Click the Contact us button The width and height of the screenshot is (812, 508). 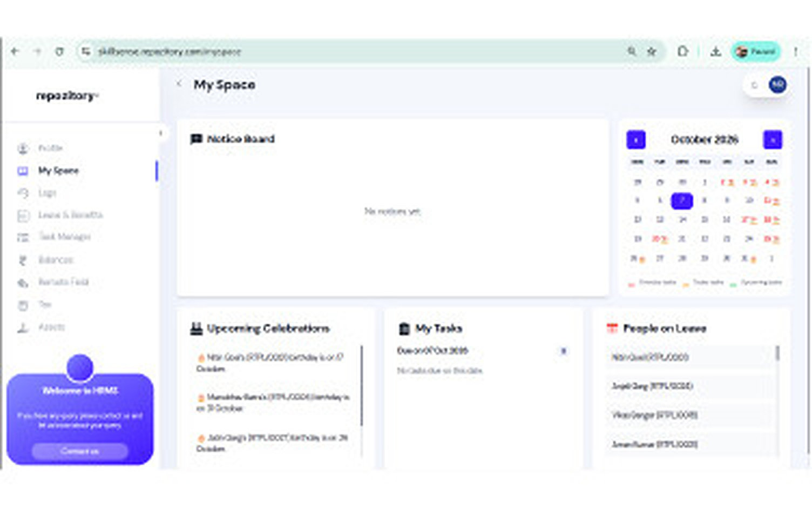tap(80, 451)
